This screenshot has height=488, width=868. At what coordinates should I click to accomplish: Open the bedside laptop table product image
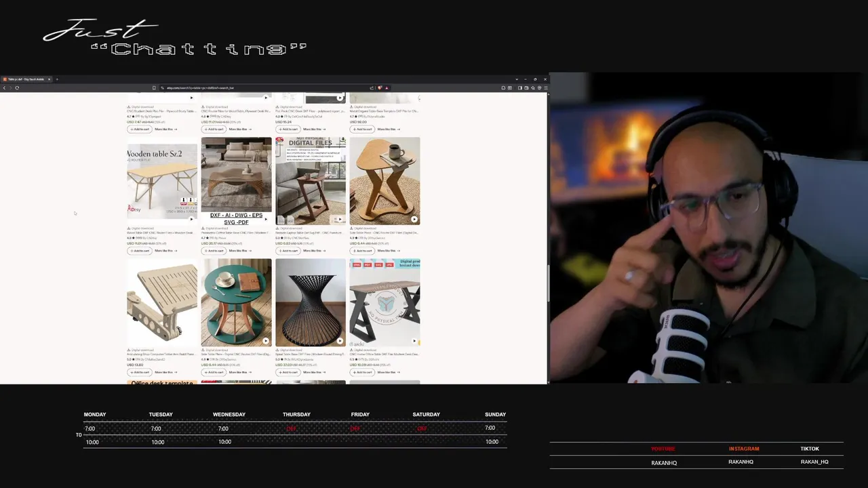311,181
